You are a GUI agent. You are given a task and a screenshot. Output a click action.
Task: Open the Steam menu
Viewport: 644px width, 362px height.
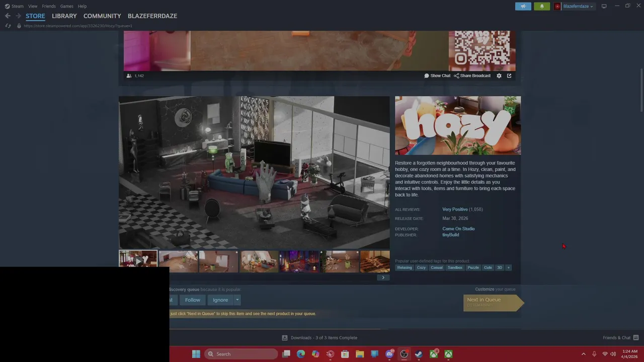(x=14, y=6)
